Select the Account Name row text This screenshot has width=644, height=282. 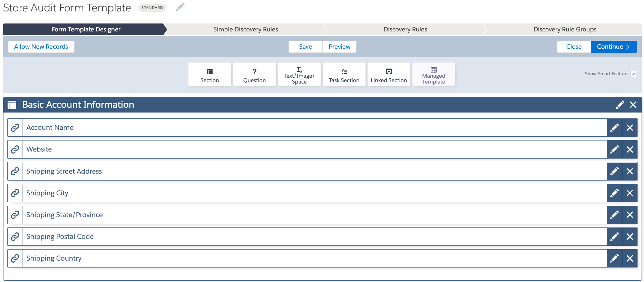[x=50, y=127]
